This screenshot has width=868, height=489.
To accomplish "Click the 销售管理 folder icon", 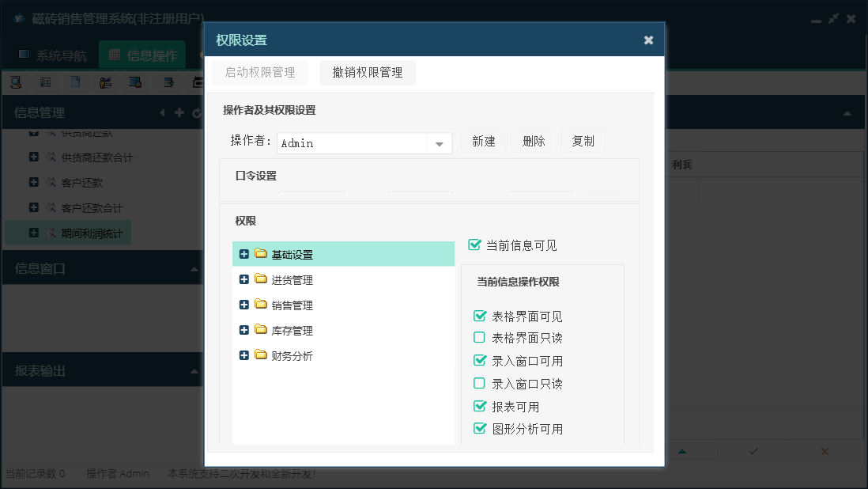I will (261, 305).
